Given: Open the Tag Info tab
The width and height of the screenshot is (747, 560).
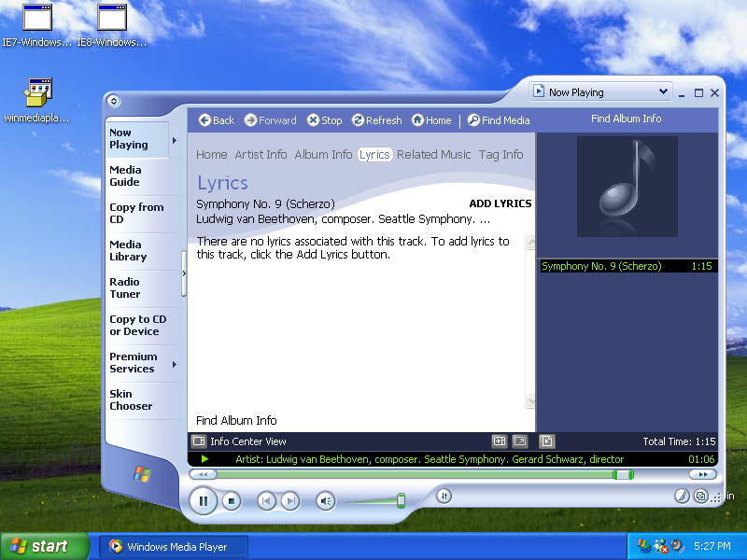Looking at the screenshot, I should (x=500, y=155).
